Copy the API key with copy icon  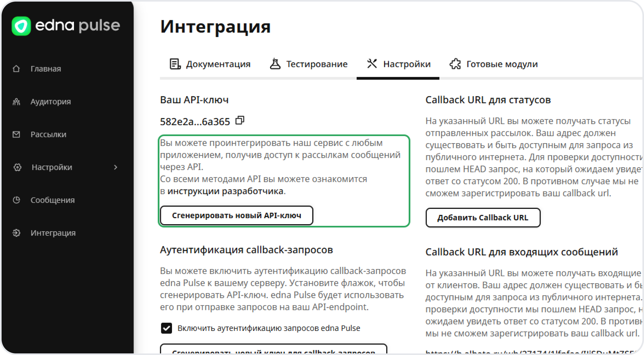click(x=240, y=120)
